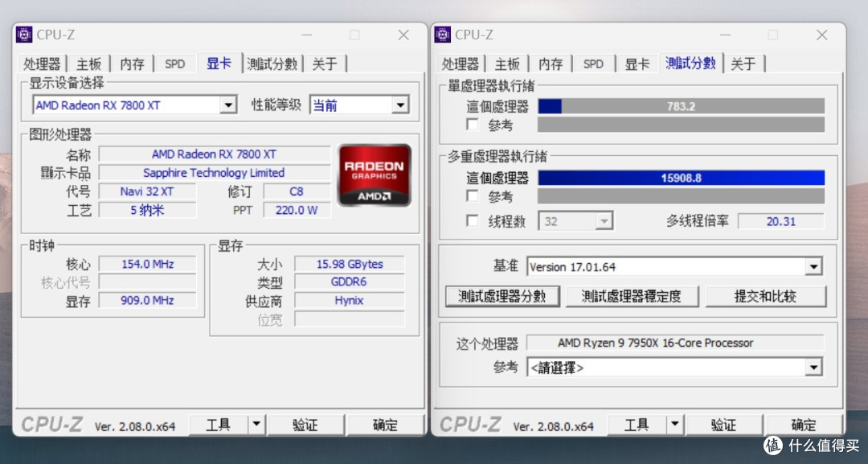868x464 pixels.
Task: Enable the 线程数 checkbox
Action: tap(473, 221)
